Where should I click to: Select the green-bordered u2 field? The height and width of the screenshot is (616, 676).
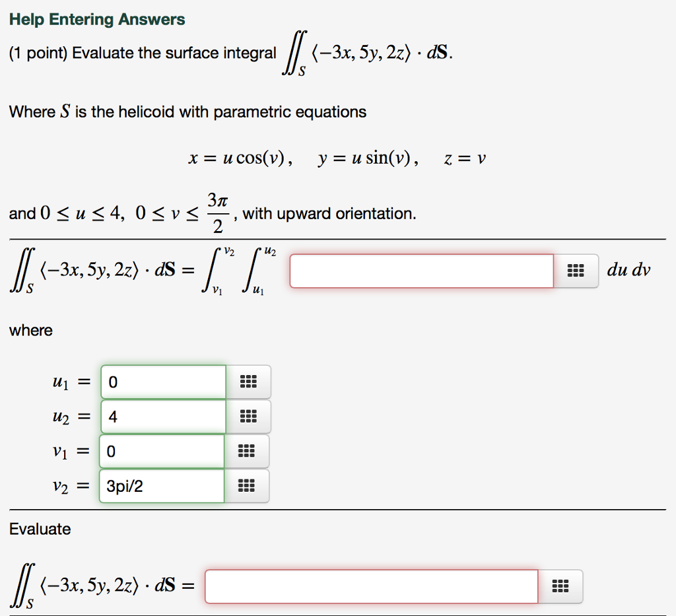tap(162, 416)
